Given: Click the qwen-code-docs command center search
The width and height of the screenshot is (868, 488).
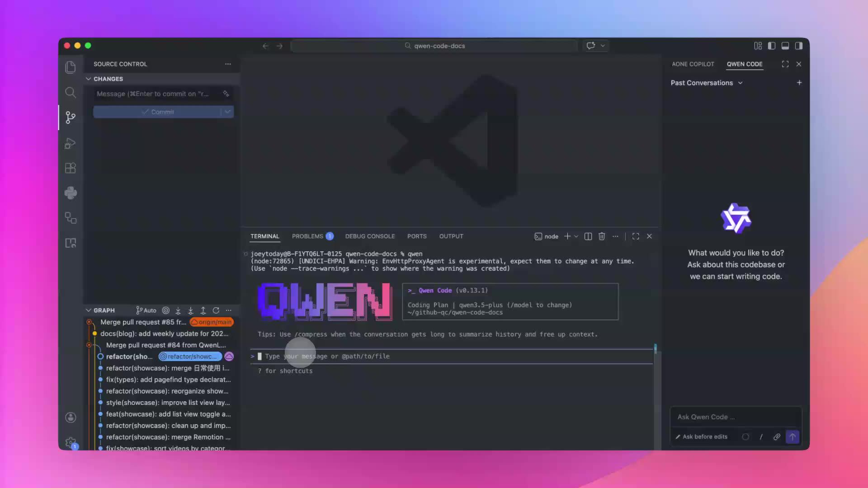Looking at the screenshot, I should (434, 46).
